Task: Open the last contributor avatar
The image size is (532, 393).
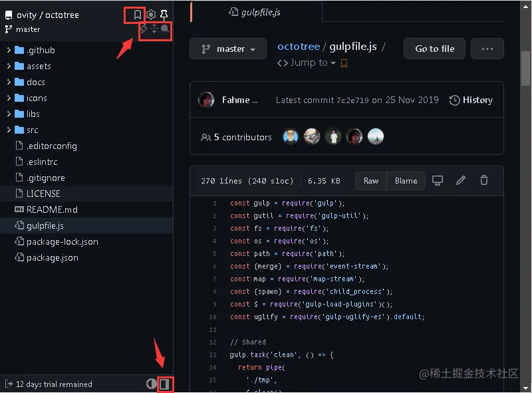Action: click(x=376, y=136)
